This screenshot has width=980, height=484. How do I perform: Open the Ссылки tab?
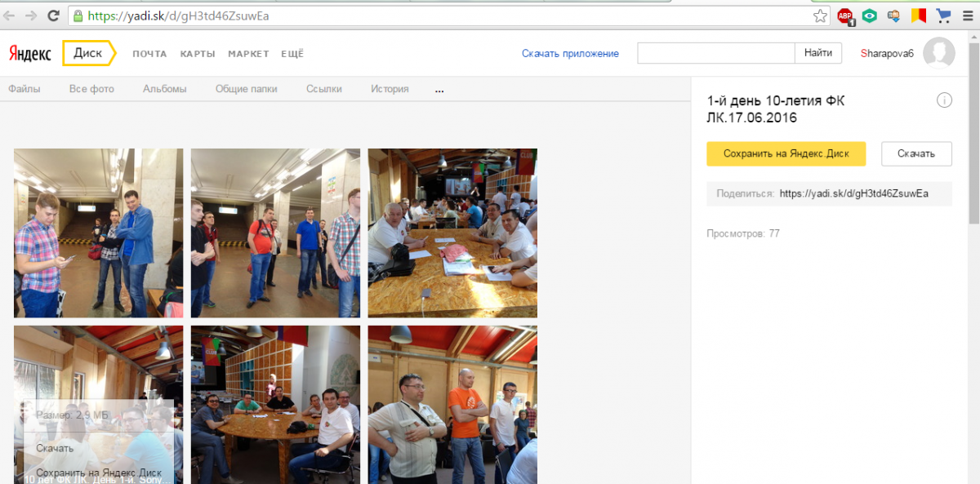pyautogui.click(x=324, y=89)
